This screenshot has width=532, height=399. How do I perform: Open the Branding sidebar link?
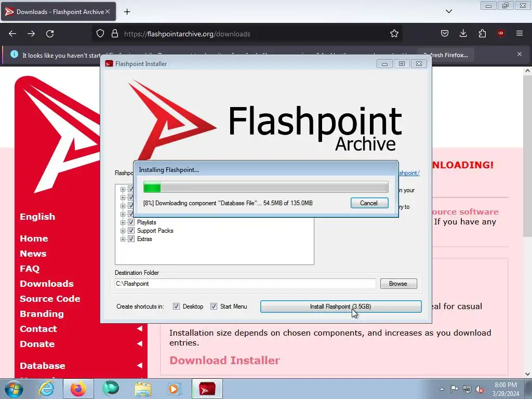click(x=42, y=314)
